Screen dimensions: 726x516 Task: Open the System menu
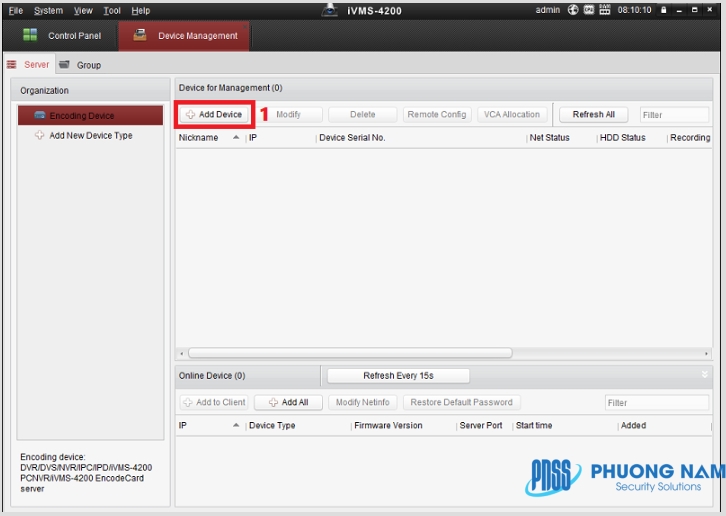point(48,10)
